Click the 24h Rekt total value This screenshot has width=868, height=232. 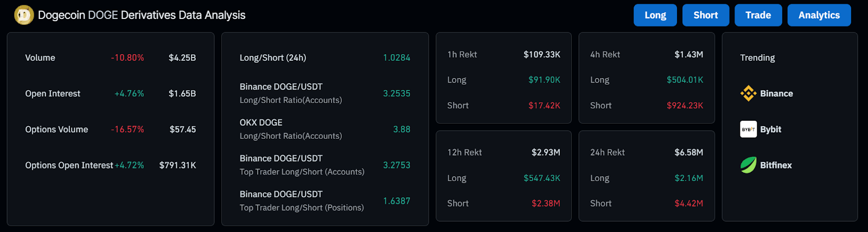point(688,153)
